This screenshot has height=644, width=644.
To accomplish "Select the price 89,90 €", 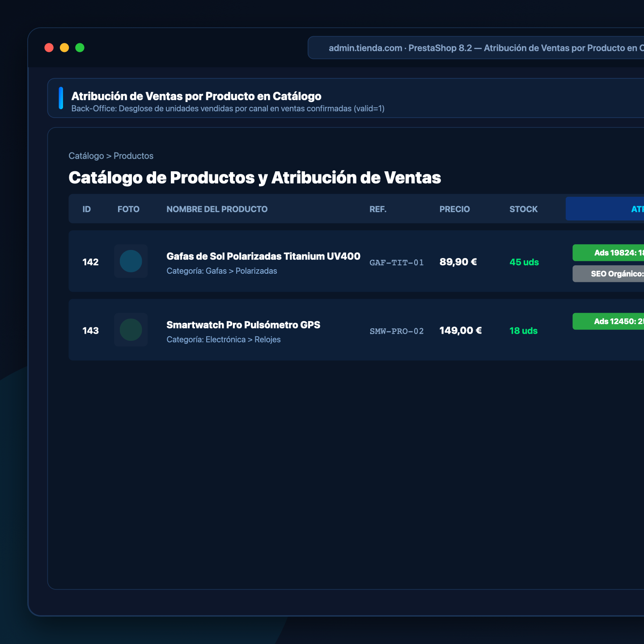I will tap(458, 262).
